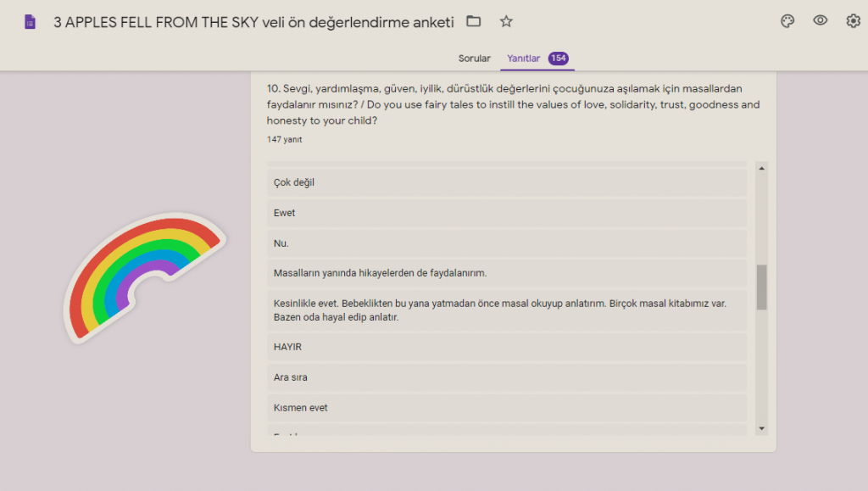Click the responses list scrollbar thumb
Viewport: 868px width, 491px height.
[761, 287]
